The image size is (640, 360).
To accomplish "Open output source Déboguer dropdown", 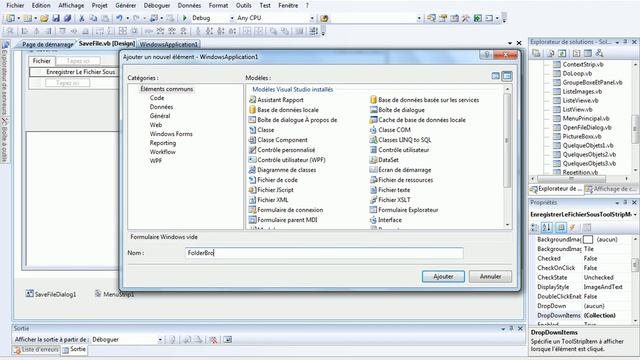I will [160, 340].
